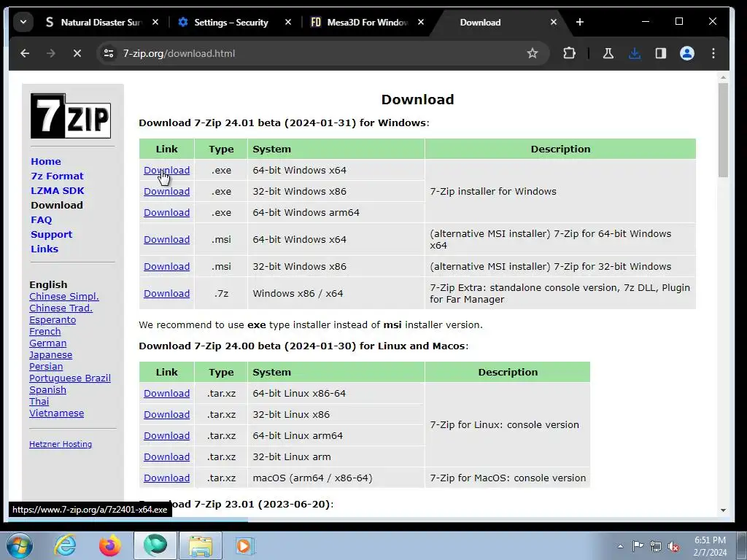The width and height of the screenshot is (747, 560).
Task: Download macOS arm64/x86-64 tar.xz
Action: pos(167,478)
